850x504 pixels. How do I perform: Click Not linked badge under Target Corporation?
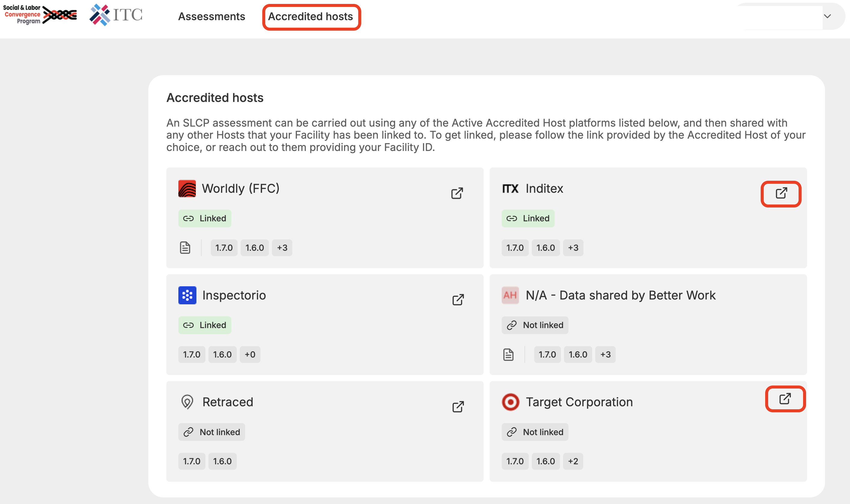pos(534,432)
